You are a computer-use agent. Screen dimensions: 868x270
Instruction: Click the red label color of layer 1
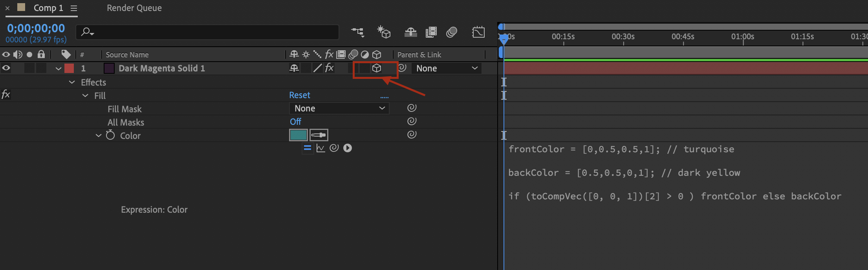(69, 68)
